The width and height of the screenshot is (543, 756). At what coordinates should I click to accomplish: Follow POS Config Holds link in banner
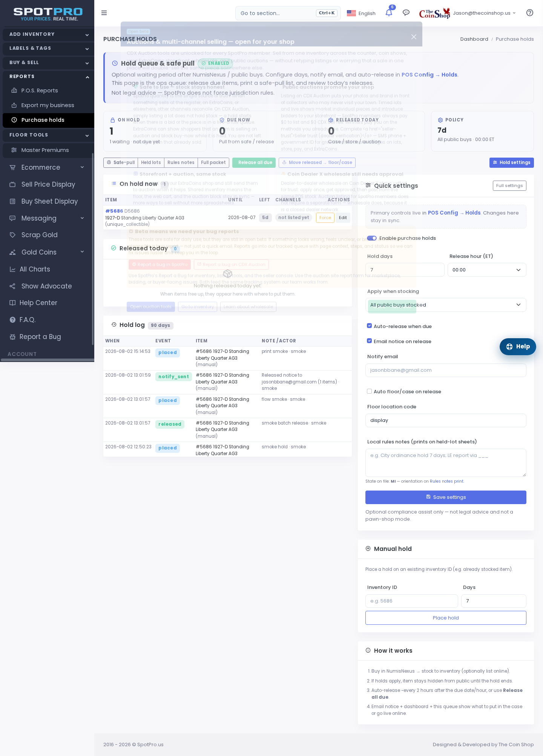(x=429, y=75)
